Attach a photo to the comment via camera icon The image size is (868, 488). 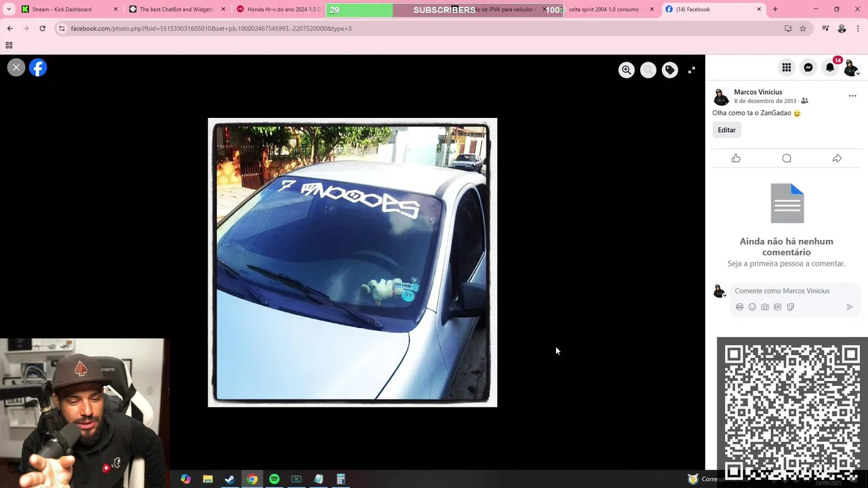point(765,307)
